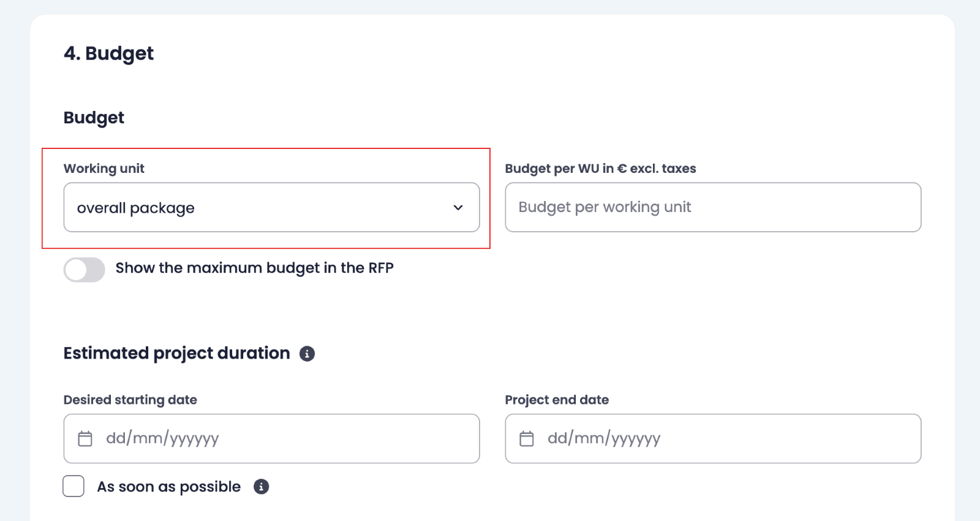980x521 pixels.
Task: Click the 'Project end date' label
Action: click(557, 400)
